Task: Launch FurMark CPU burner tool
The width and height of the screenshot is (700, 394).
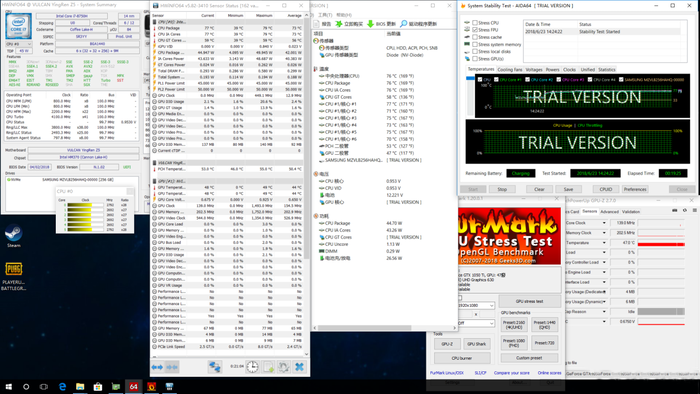Action: 462,358
